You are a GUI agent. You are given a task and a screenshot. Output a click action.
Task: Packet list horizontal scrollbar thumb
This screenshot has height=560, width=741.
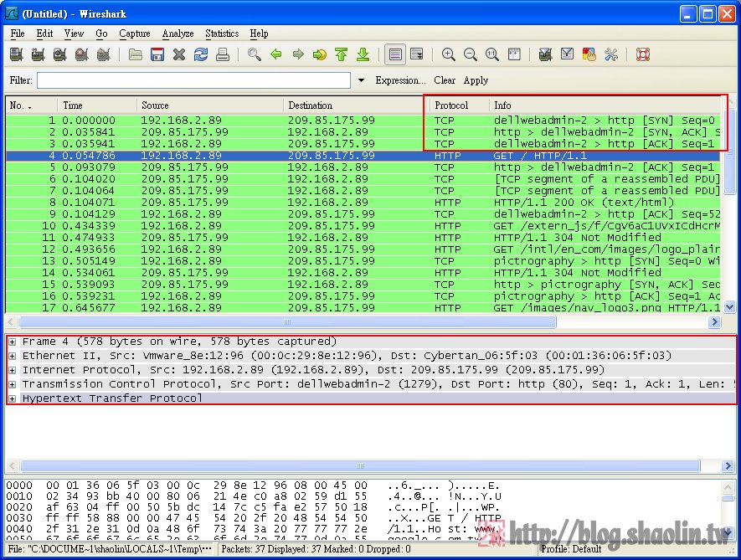point(287,321)
